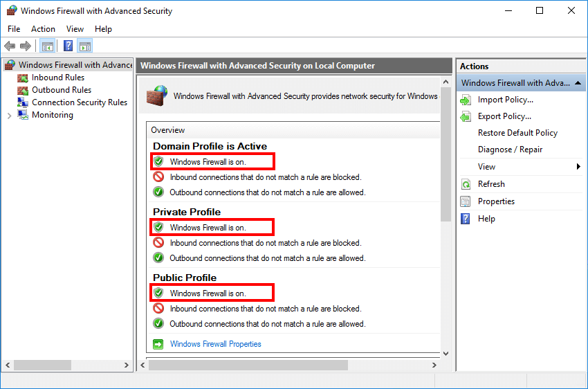Viewport: 588px width, 389px height.
Task: Select Inbound Rules in the tree
Action: pyautogui.click(x=58, y=78)
